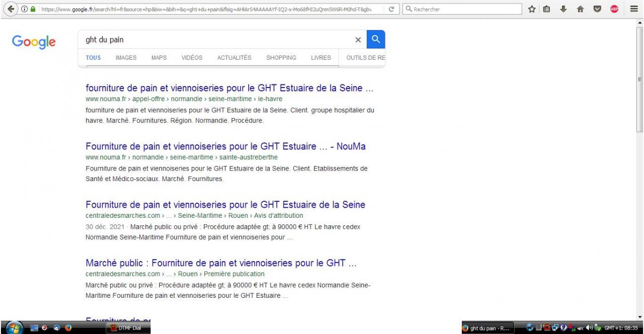Focus the Rechercher browser search box
The image size is (644, 334).
click(x=462, y=10)
